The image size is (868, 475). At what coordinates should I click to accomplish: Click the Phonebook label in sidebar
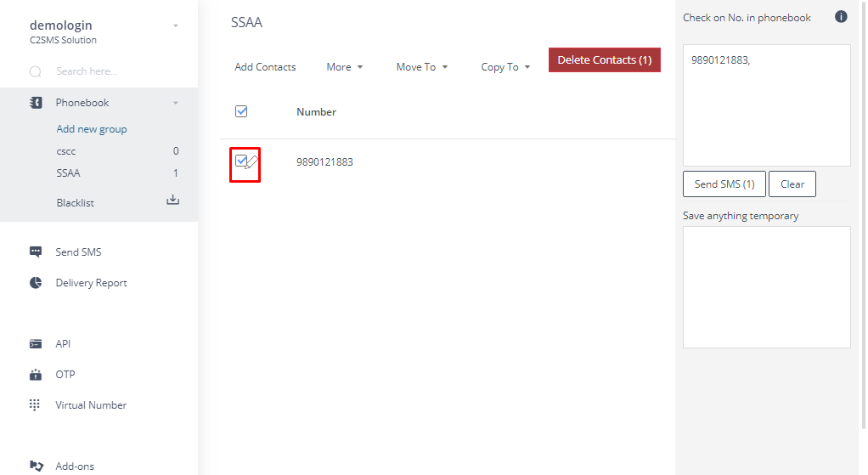click(x=82, y=103)
